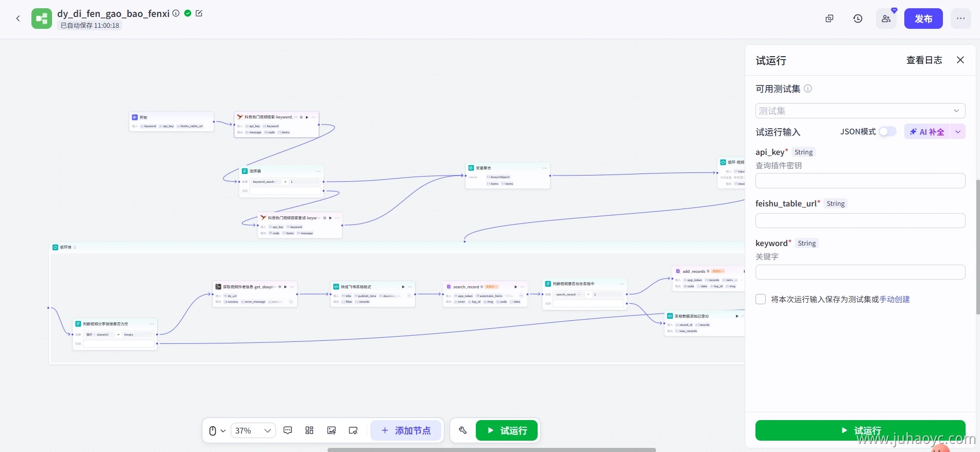Image resolution: width=980 pixels, height=452 pixels.
Task: Run the search_record node play icon
Action: point(515,287)
